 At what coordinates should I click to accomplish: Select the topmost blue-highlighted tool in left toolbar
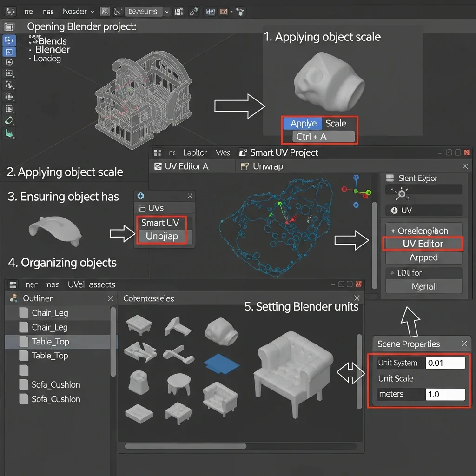pyautogui.click(x=9, y=40)
